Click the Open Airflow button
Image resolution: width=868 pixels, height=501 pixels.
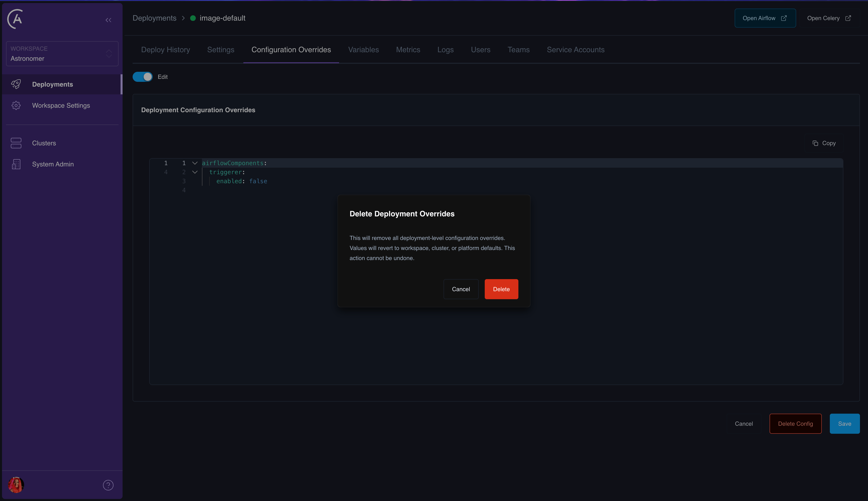(765, 18)
